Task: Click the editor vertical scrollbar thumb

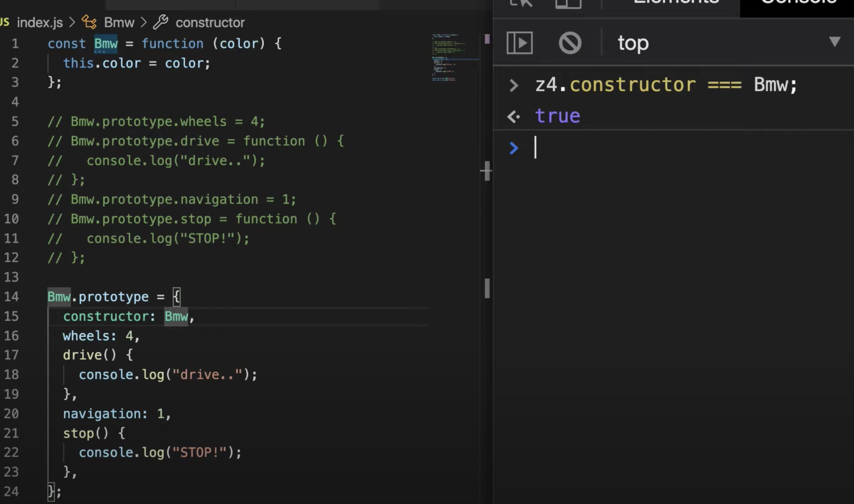Action: click(x=487, y=288)
